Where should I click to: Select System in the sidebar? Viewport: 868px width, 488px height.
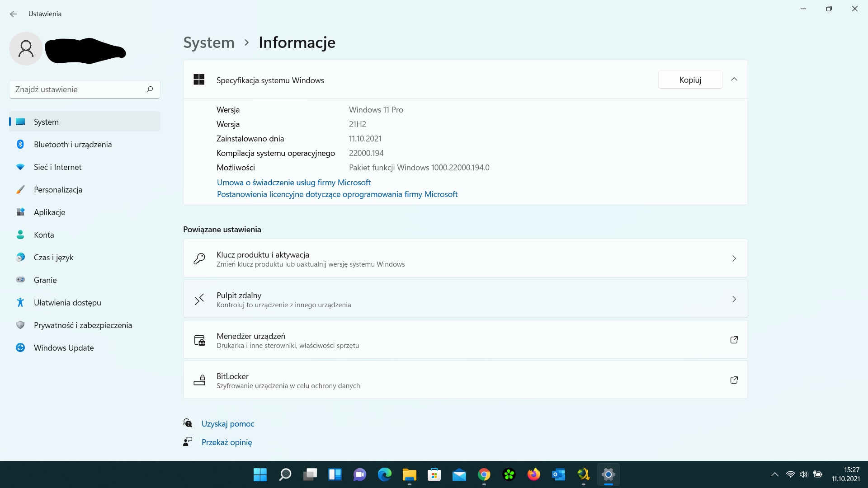click(x=85, y=122)
